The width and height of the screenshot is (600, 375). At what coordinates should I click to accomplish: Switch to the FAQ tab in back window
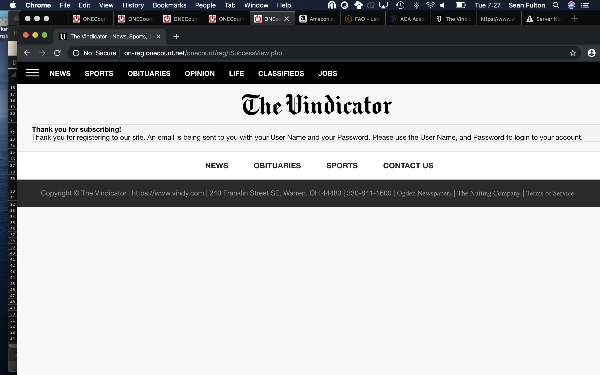pyautogui.click(x=362, y=18)
